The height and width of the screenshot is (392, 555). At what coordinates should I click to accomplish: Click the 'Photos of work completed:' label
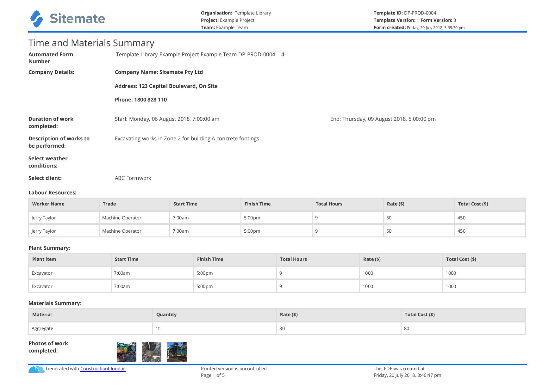coord(48,347)
